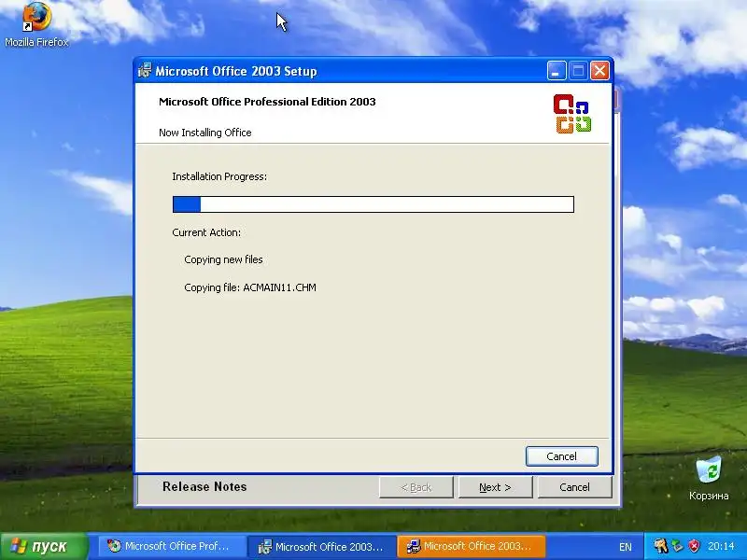Click the 'Copying file: ACMAIN11.CHM' text
The width and height of the screenshot is (747, 560).
point(250,287)
